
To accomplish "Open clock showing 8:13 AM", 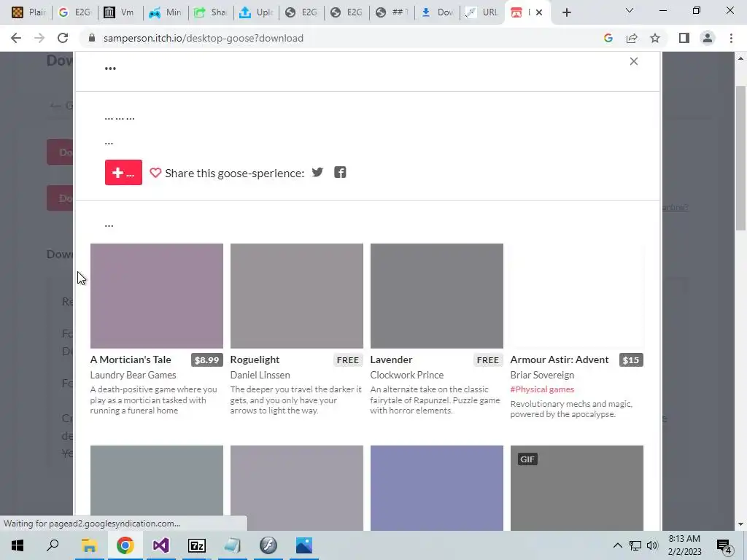I will pos(684,545).
